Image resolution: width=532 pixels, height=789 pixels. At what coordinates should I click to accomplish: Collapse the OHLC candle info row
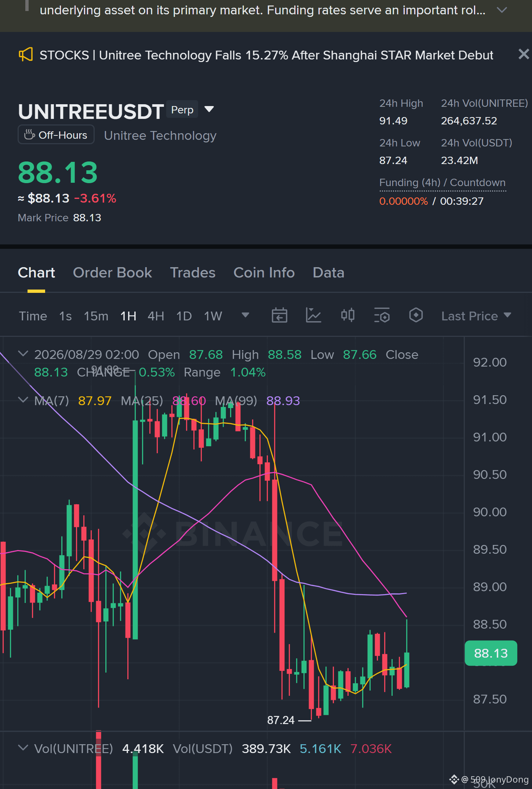tap(23, 354)
